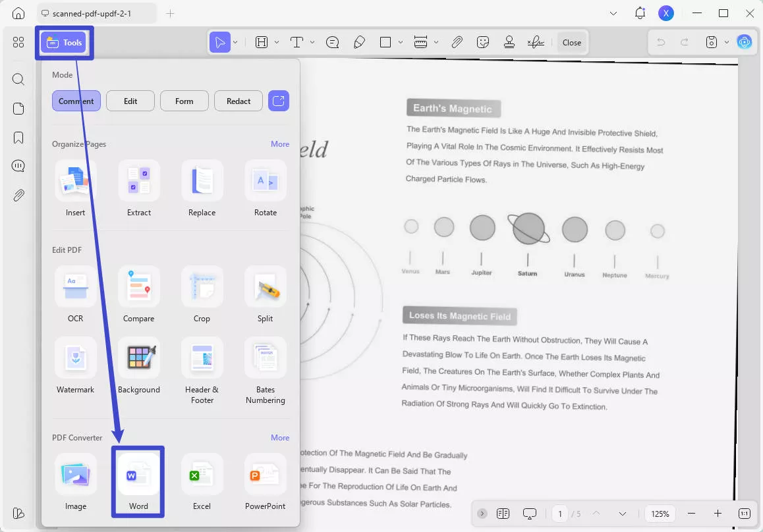Open the signature tool

[x=535, y=41]
